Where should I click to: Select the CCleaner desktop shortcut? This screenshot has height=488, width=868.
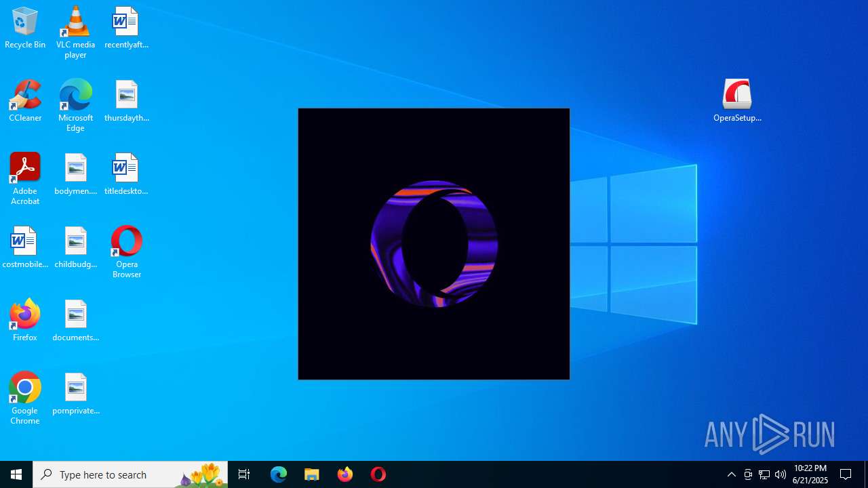pyautogui.click(x=25, y=102)
